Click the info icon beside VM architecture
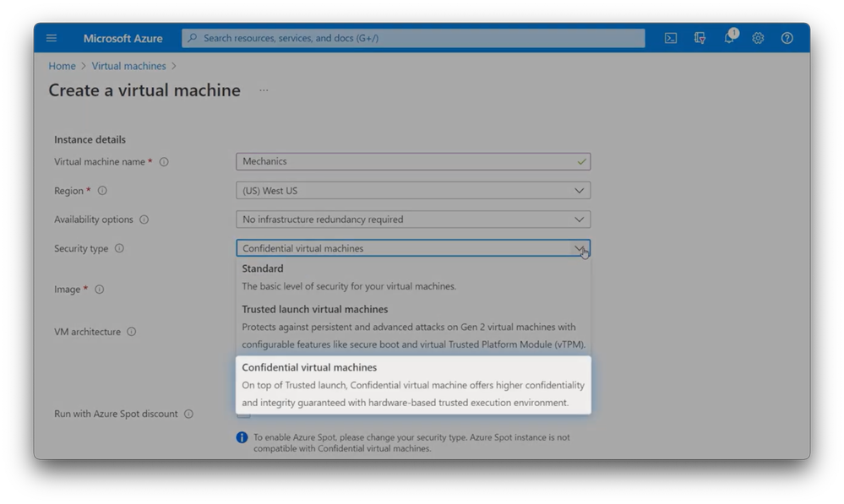 (131, 332)
